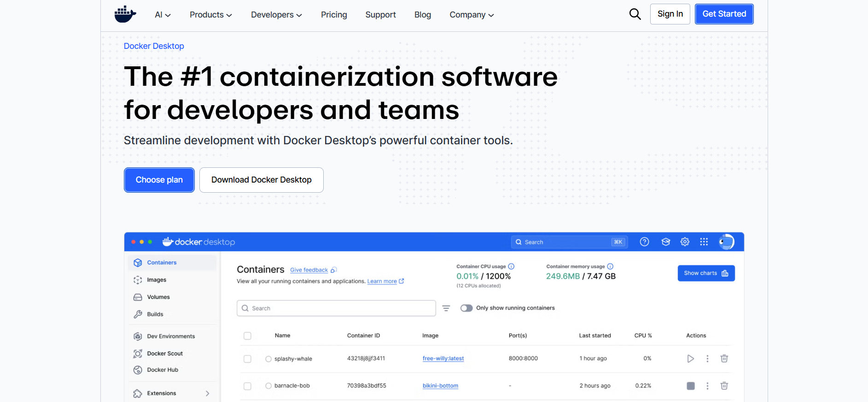Check the select-all containers checkbox
Viewport: 868px width, 402px height.
247,336
